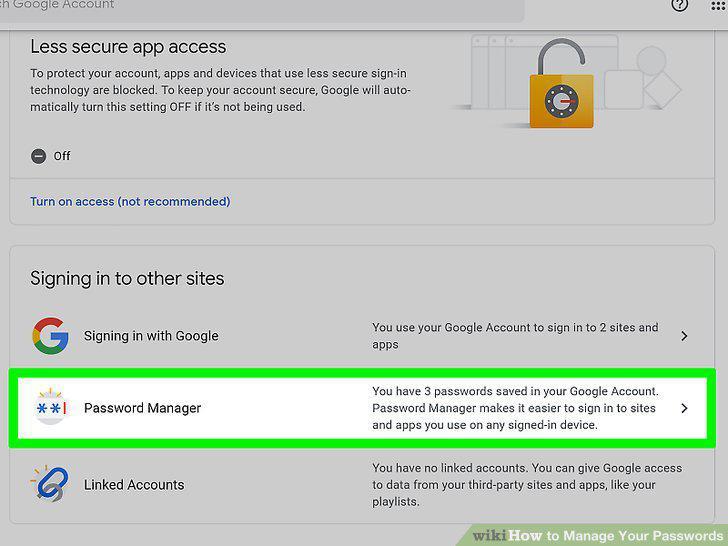Click the Search Google Account field
728x546 pixels.
coord(262,8)
